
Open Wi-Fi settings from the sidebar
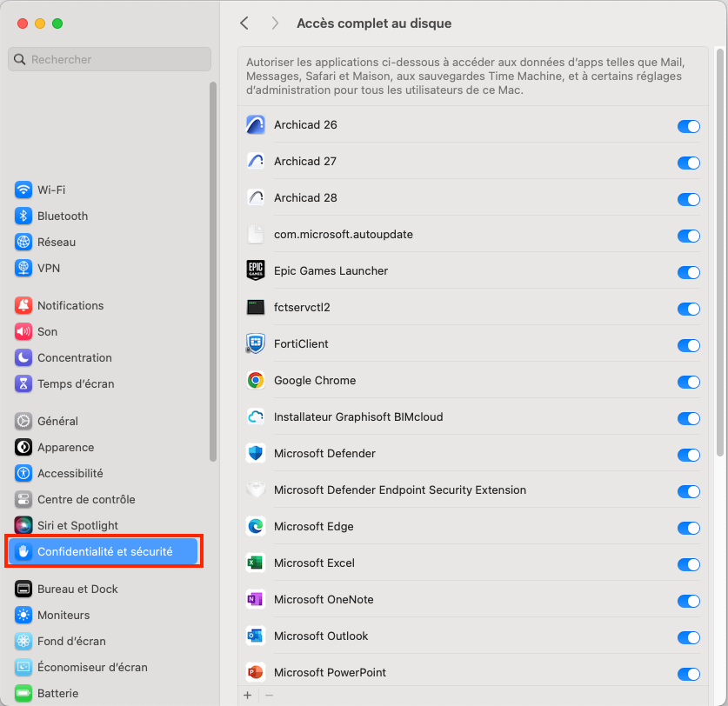(52, 190)
